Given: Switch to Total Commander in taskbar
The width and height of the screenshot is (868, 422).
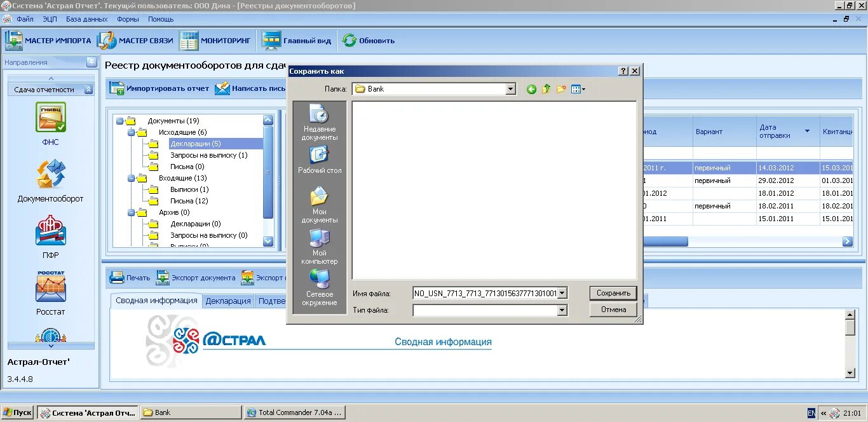Looking at the screenshot, I should point(295,412).
